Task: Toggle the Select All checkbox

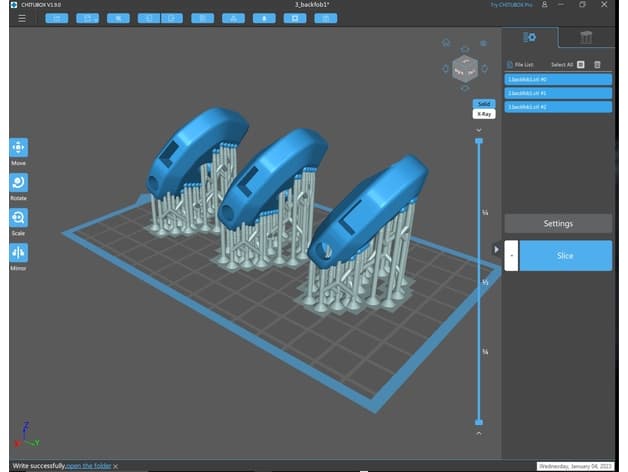Action: pos(581,65)
